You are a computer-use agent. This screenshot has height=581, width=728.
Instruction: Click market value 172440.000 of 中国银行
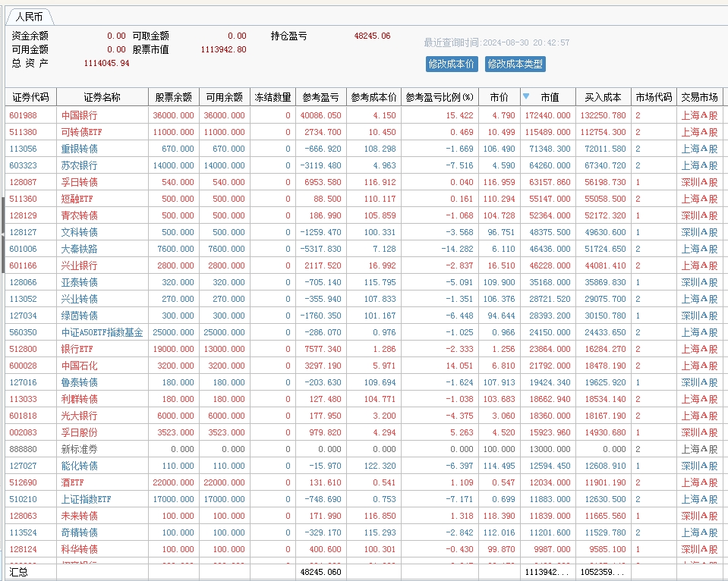(x=548, y=115)
